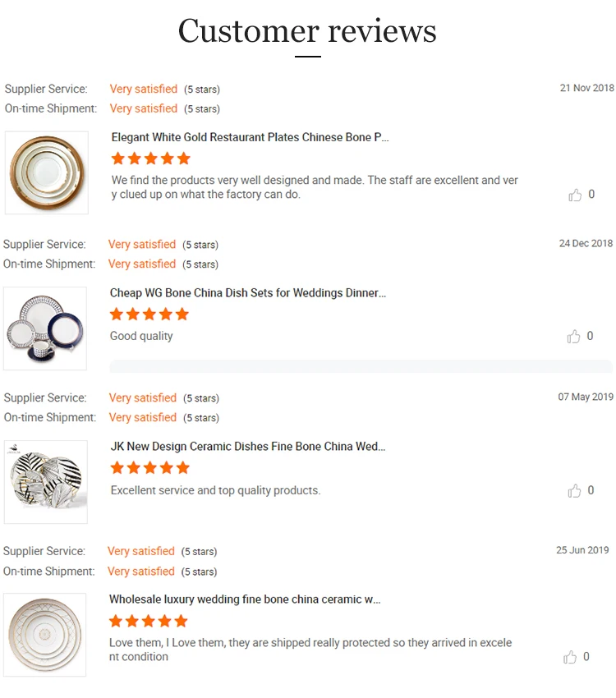The image size is (616, 698).
Task: View the gold lattice plate thumbnail
Action: coord(44,635)
